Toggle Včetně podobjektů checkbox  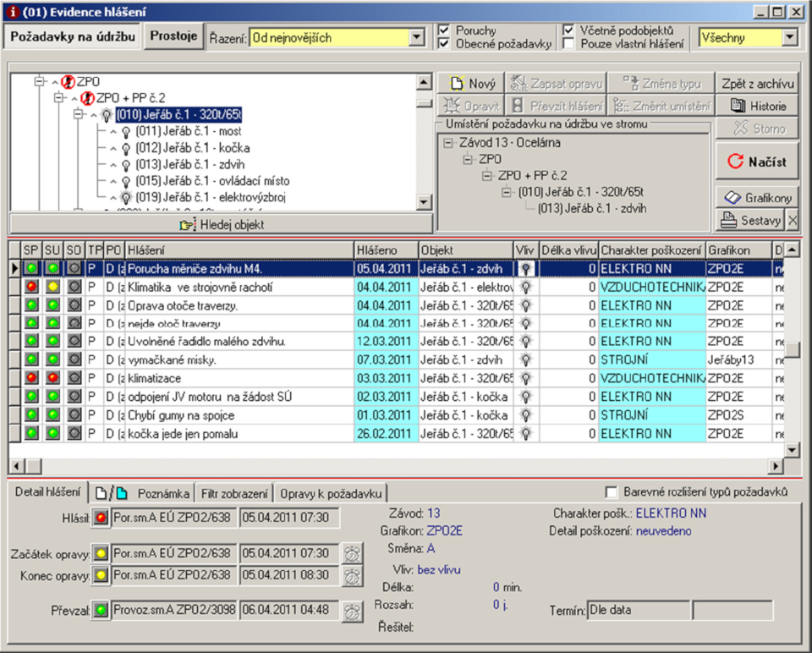click(x=568, y=30)
